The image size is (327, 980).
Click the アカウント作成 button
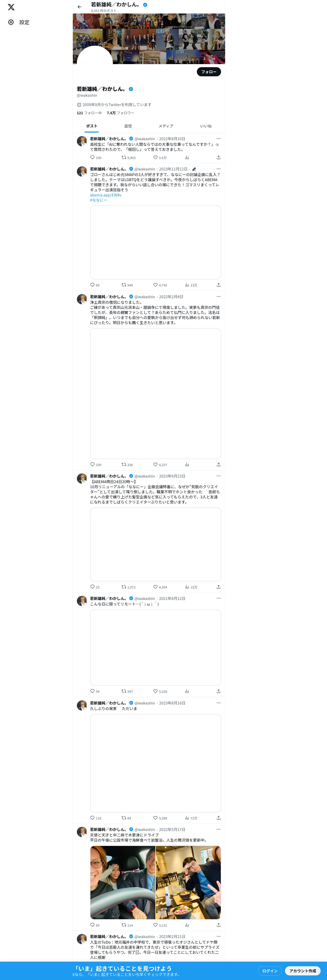point(303,971)
